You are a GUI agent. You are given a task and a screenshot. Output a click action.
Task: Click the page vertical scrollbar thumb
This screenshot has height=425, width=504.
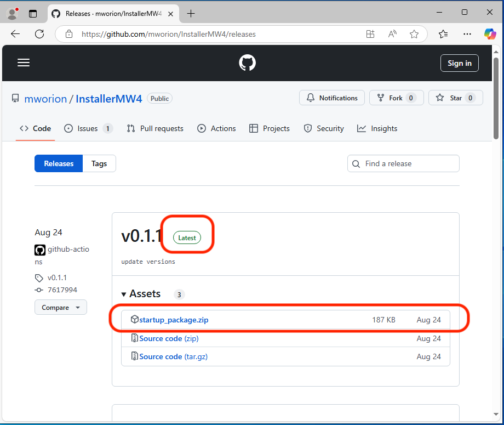coord(496,98)
